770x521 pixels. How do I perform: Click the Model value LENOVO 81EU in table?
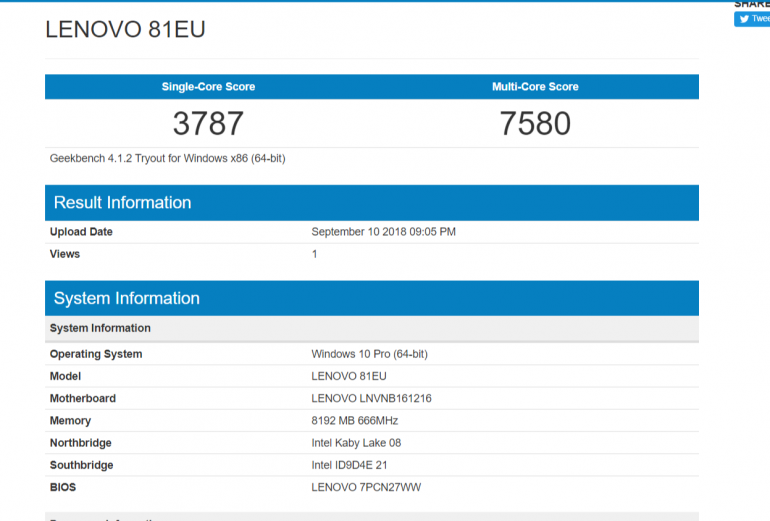coord(348,376)
